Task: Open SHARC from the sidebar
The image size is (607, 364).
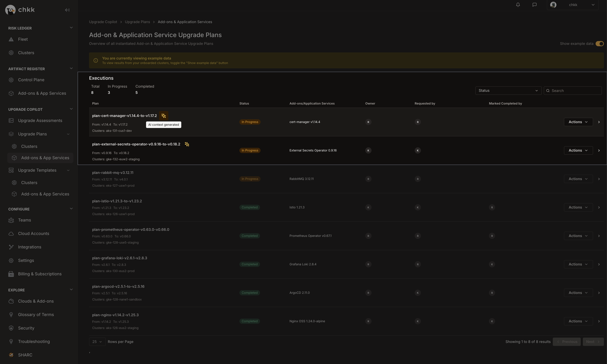Action: click(x=25, y=355)
